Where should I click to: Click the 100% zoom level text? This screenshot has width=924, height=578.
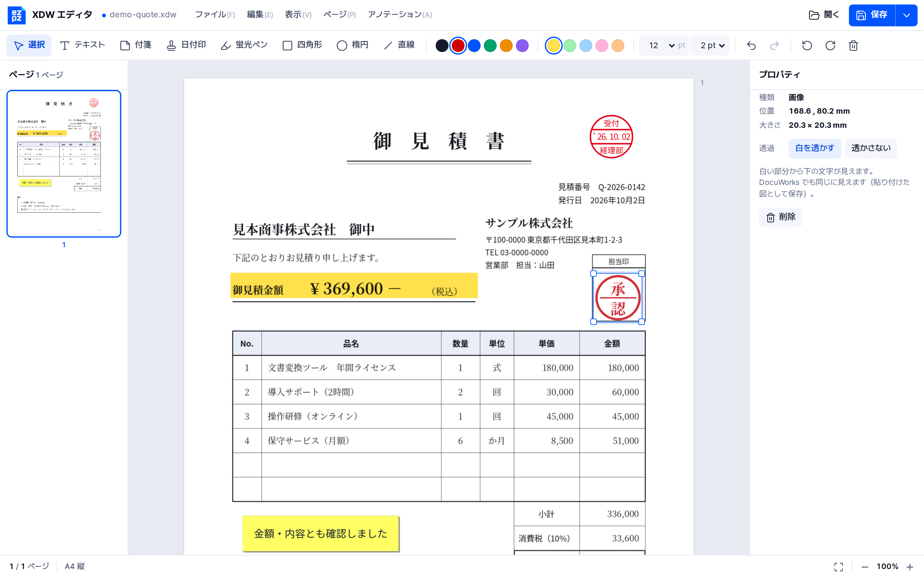point(887,566)
